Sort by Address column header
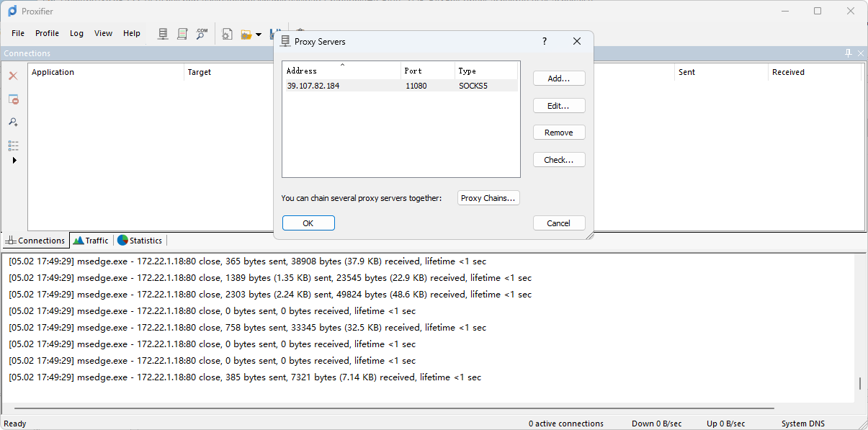The image size is (868, 430). [x=341, y=71]
